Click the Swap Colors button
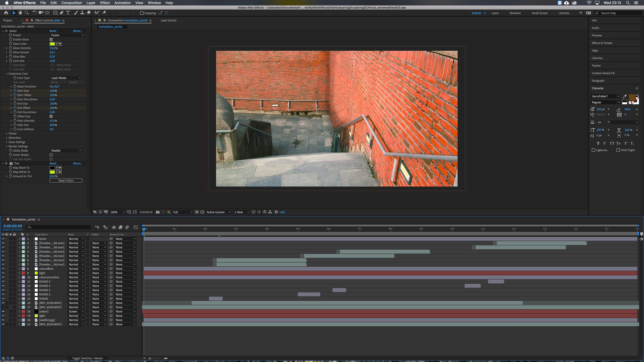Screen dimensions: 644x362 point(66,180)
